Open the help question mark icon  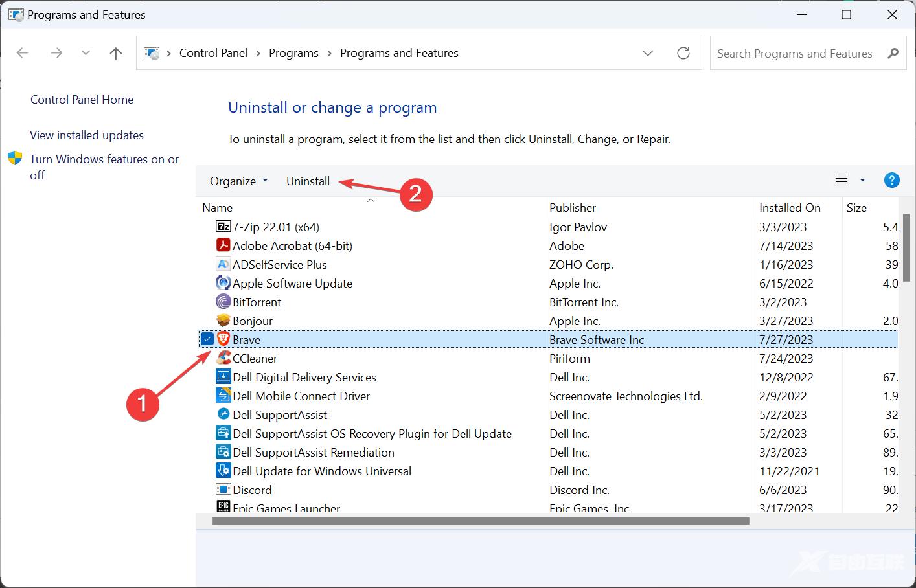pos(892,181)
